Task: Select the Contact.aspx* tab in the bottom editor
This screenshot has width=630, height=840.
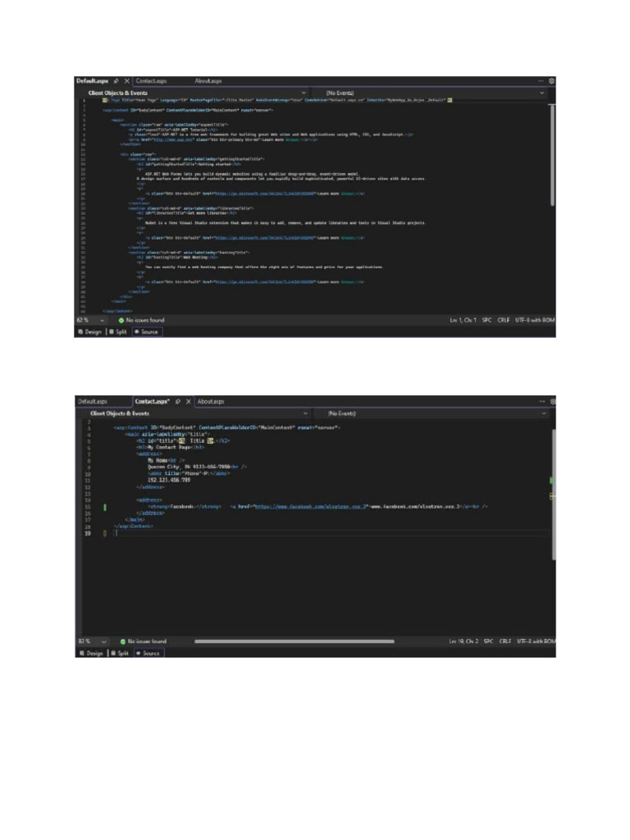Action: tap(152, 401)
